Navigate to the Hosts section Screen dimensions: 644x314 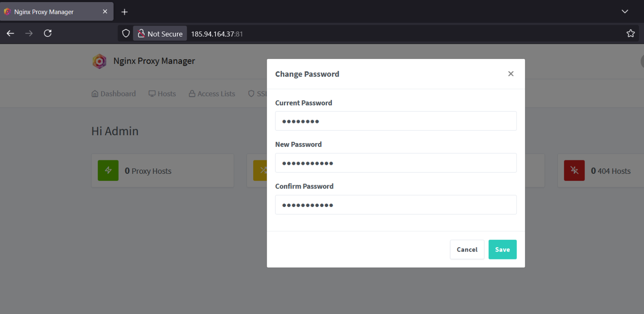166,93
